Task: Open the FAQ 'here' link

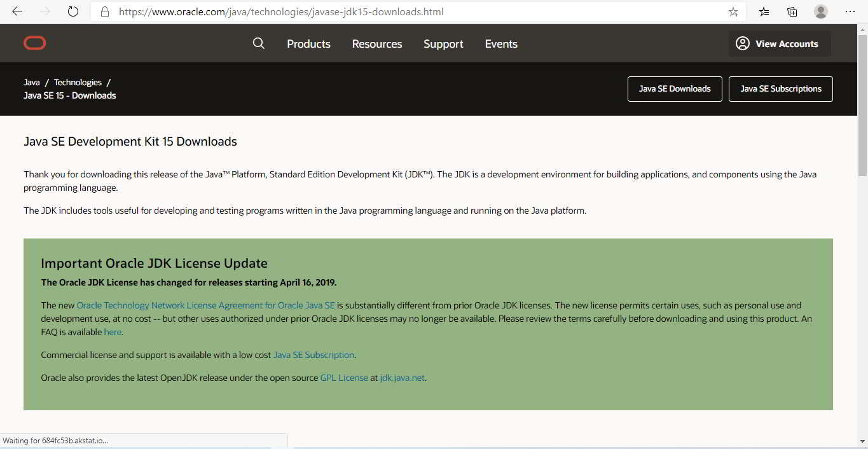Action: point(113,332)
